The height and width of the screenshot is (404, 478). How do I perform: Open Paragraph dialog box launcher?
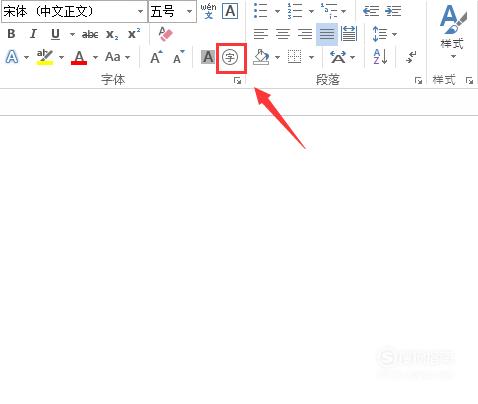pyautogui.click(x=418, y=80)
